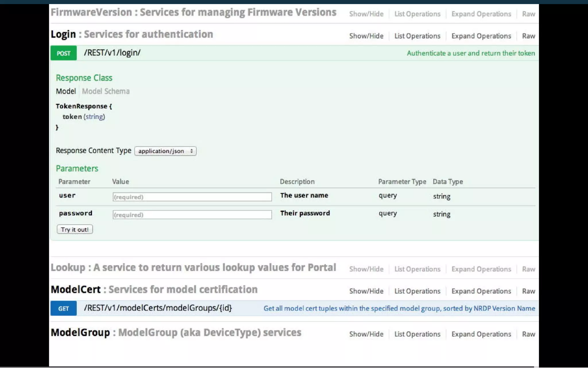Click the user value input field
This screenshot has height=368, width=588.
pos(192,197)
